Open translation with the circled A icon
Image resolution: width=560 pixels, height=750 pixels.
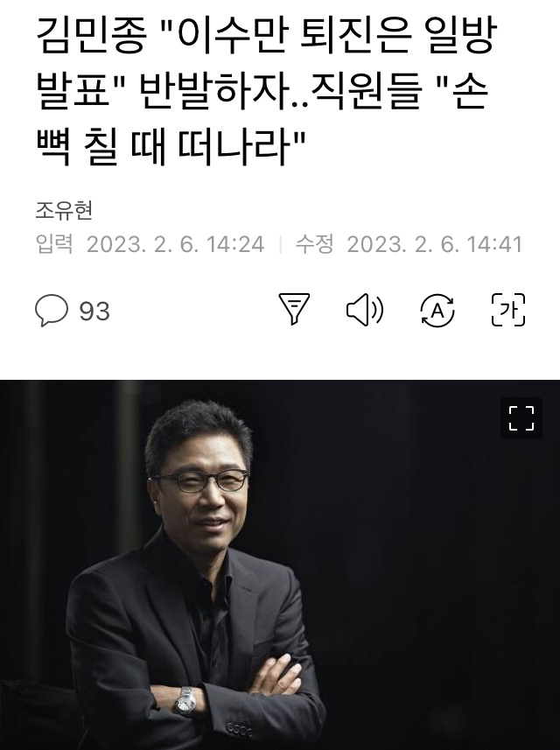(x=437, y=311)
